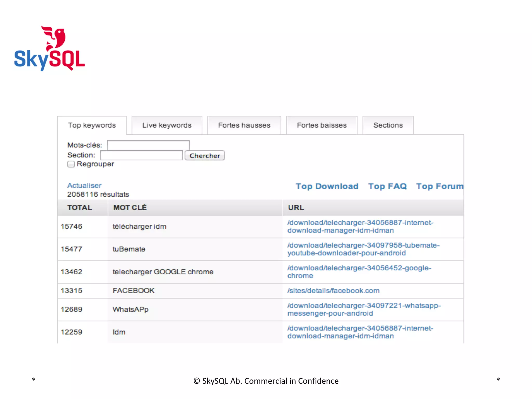The width and height of the screenshot is (532, 399).
Task: Click the Actualiser link
Action: 84,185
